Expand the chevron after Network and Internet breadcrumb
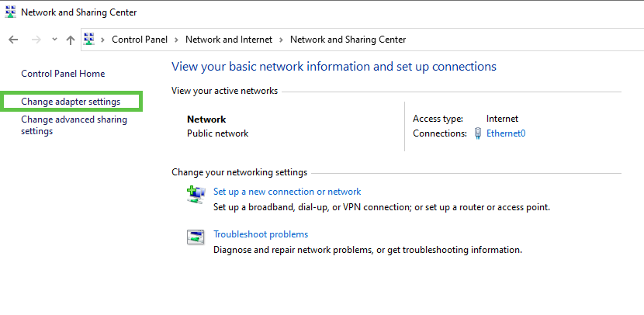 pyautogui.click(x=281, y=40)
